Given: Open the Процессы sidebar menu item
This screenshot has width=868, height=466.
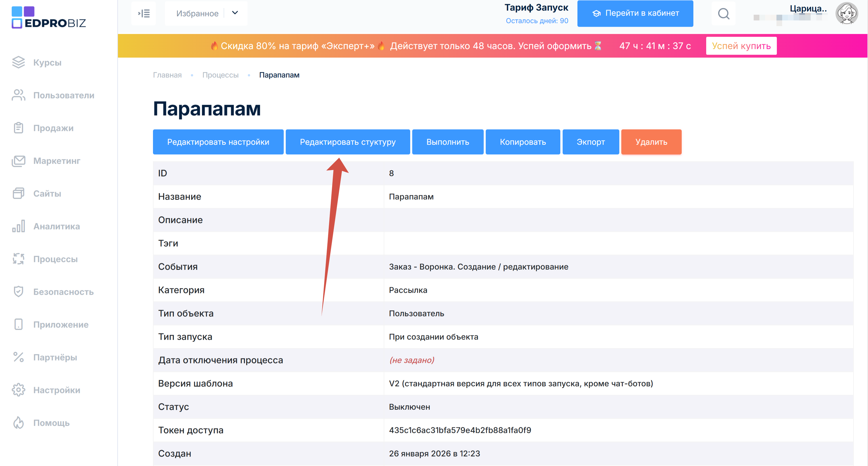Looking at the screenshot, I should 55,259.
